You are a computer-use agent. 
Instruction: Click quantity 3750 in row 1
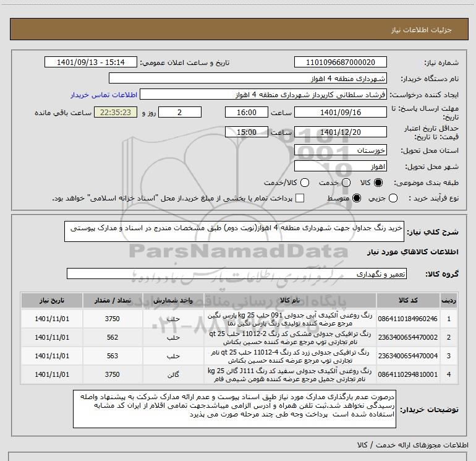coord(113,319)
